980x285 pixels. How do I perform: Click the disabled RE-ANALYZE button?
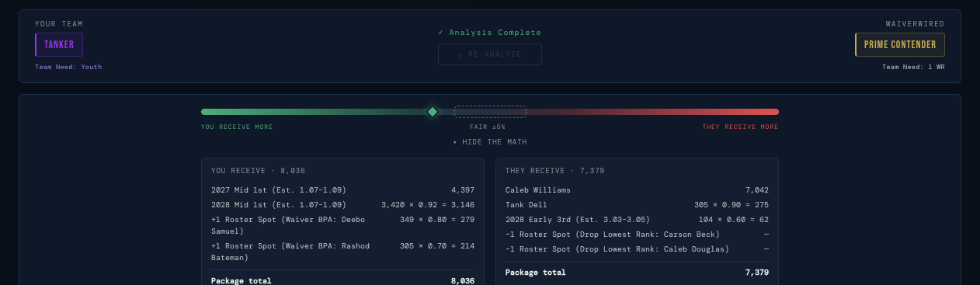(x=490, y=54)
